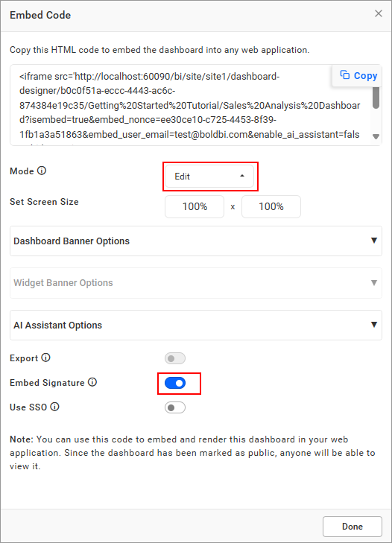
Task: Click the screen width 100% field
Action: click(x=195, y=207)
